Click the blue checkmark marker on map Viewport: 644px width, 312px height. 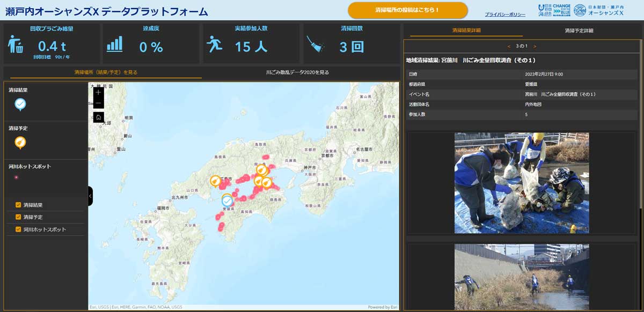pyautogui.click(x=228, y=201)
